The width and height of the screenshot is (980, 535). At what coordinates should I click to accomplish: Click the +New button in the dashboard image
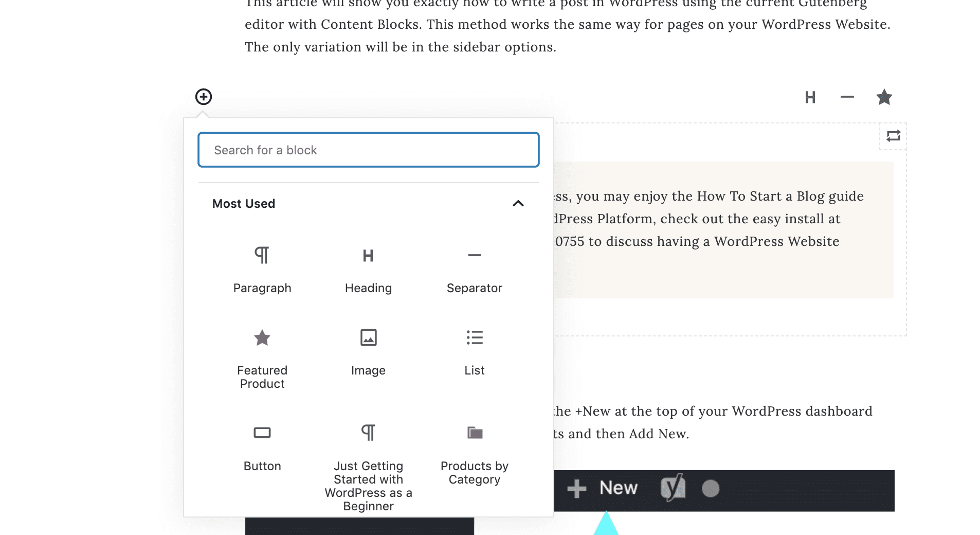pyautogui.click(x=602, y=488)
